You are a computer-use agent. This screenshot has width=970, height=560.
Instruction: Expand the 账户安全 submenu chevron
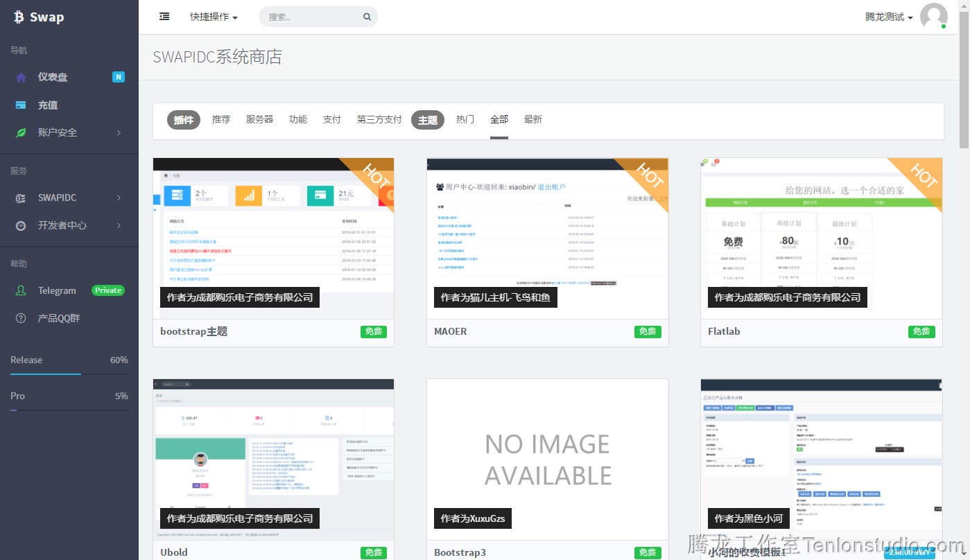tap(119, 132)
